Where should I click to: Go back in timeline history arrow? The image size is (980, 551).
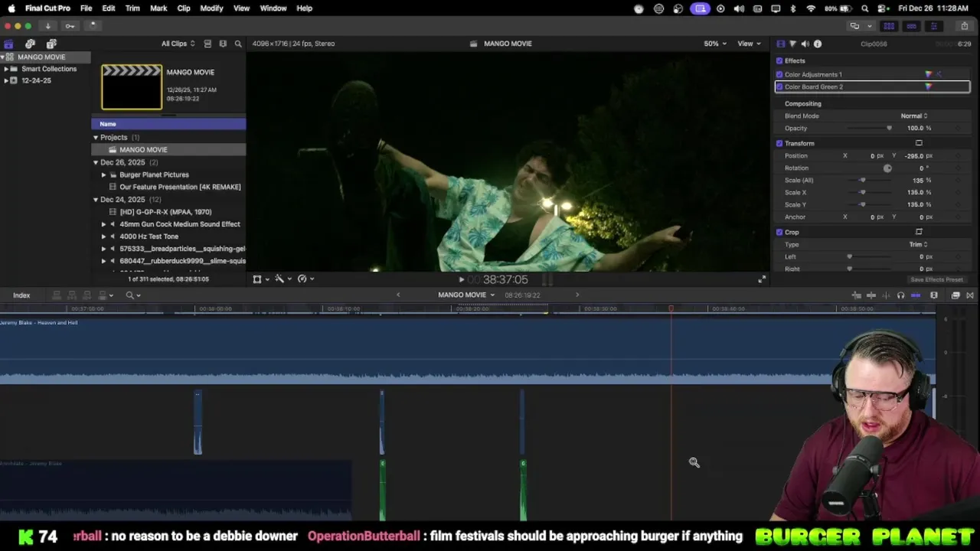click(398, 295)
